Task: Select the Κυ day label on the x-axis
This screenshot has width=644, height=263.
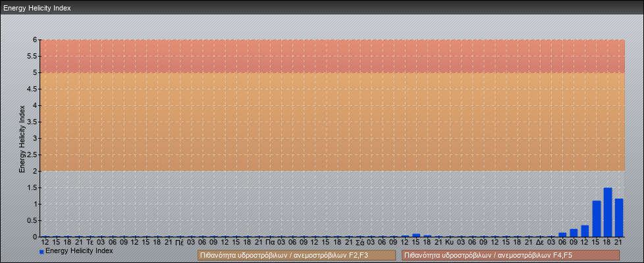Action: (449, 243)
